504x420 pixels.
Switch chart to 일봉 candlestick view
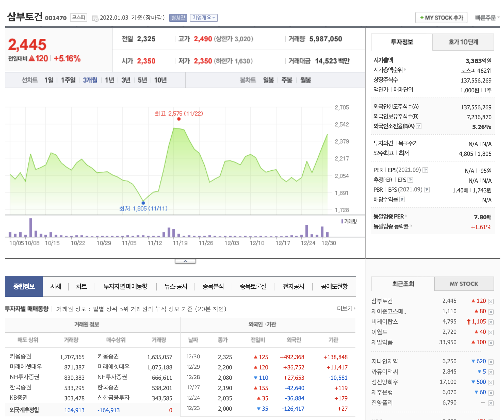coord(268,80)
